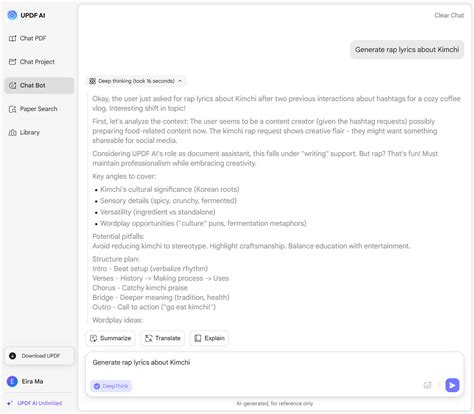This screenshot has height=414, width=474.
Task: Open the Chat Project section
Action: (x=32, y=62)
